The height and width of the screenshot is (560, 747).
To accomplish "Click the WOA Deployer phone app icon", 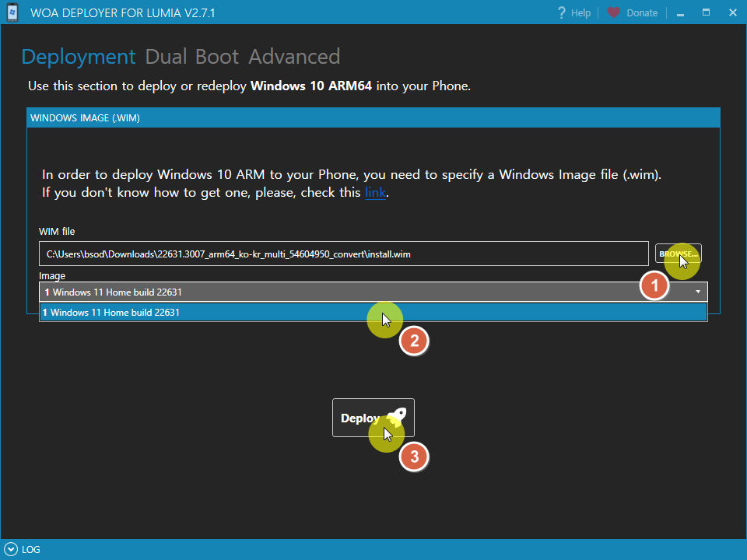I will click(x=12, y=12).
